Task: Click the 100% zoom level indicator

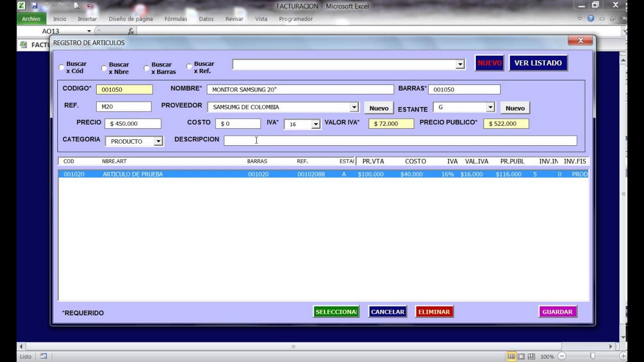Action: (x=547, y=356)
